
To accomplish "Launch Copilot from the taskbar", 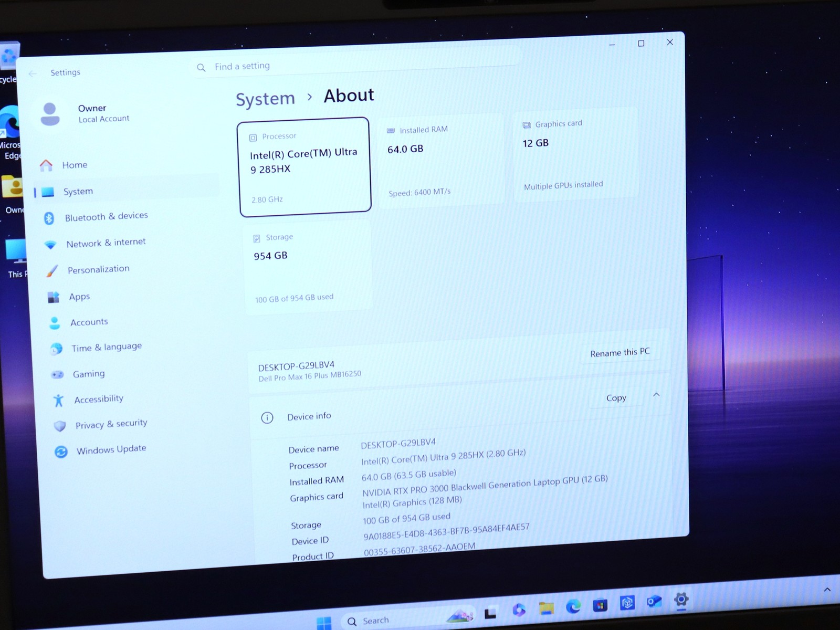I will tap(519, 610).
